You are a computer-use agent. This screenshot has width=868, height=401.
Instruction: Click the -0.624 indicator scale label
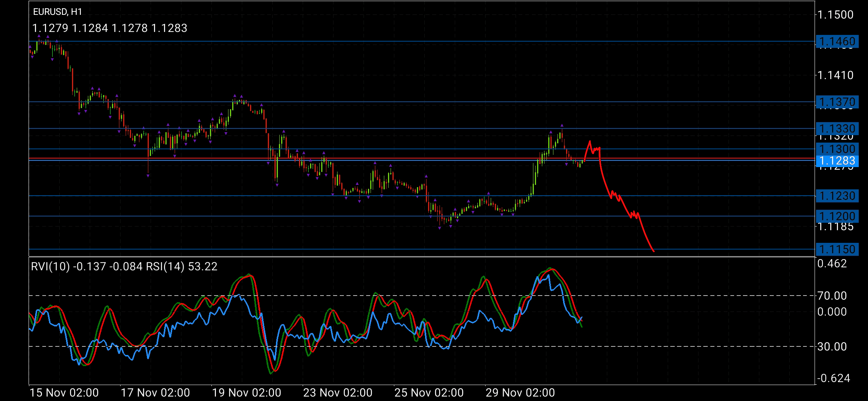tap(833, 378)
